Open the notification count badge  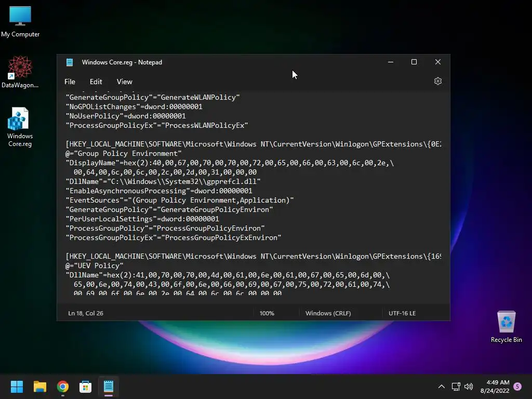(517, 387)
